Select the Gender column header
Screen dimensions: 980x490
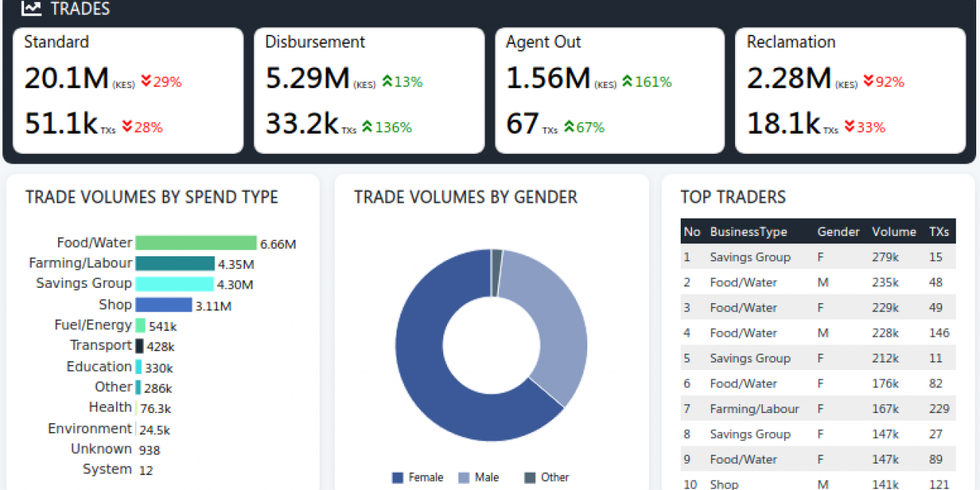[838, 231]
